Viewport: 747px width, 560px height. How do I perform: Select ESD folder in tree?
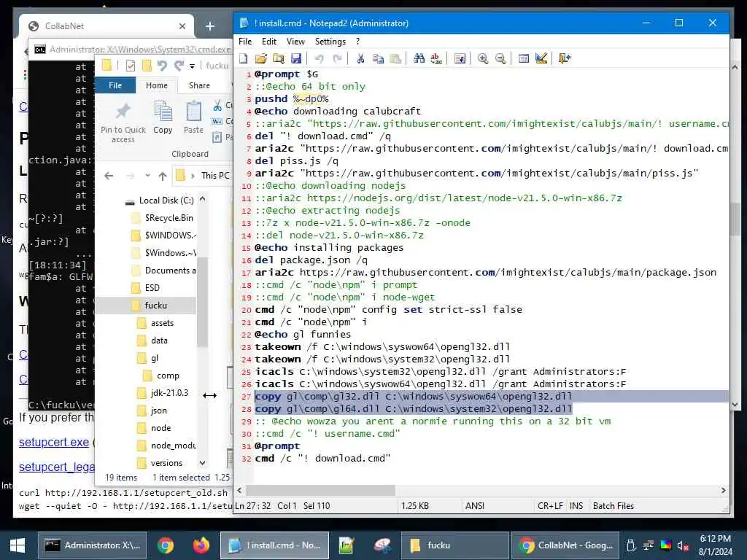click(x=145, y=288)
